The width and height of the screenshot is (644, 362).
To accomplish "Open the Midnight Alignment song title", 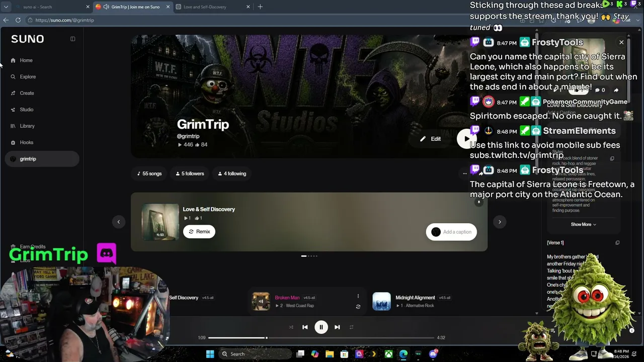I will [x=415, y=298].
